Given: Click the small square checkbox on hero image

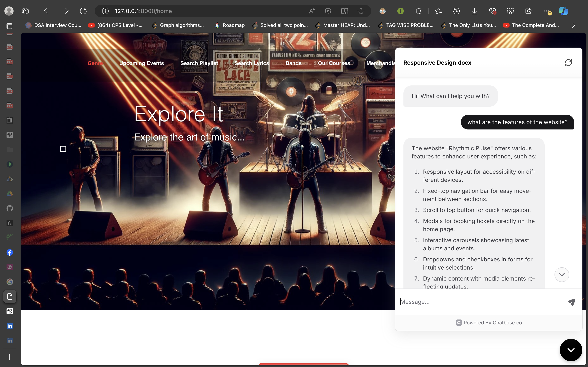Looking at the screenshot, I should tap(63, 149).
